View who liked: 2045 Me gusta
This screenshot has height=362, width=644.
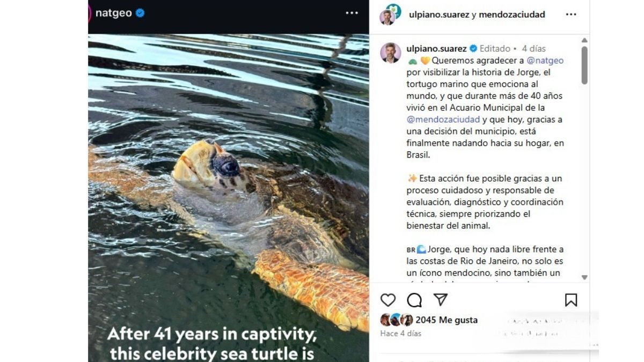pos(447,320)
